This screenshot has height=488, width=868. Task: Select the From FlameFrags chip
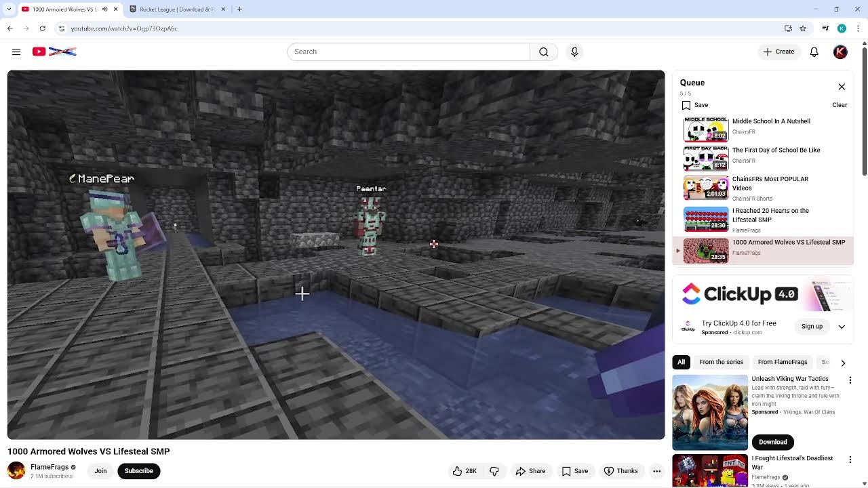click(x=783, y=362)
